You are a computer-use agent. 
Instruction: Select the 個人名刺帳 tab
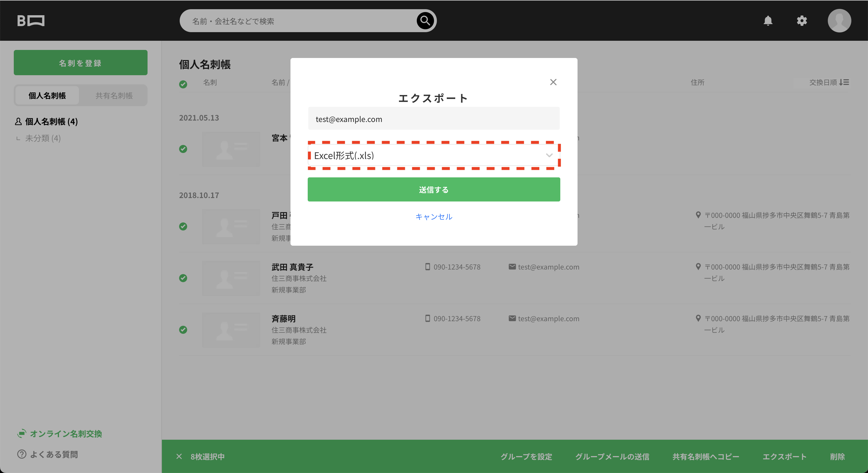(x=47, y=95)
